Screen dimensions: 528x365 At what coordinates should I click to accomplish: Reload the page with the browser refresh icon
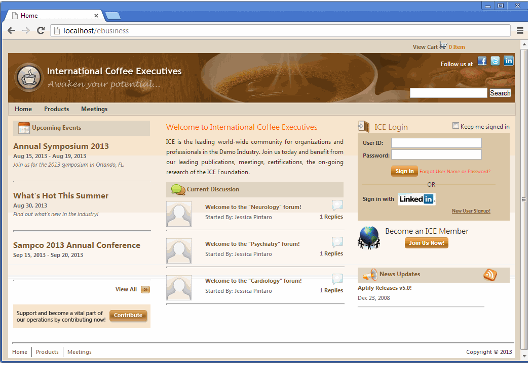pyautogui.click(x=41, y=31)
